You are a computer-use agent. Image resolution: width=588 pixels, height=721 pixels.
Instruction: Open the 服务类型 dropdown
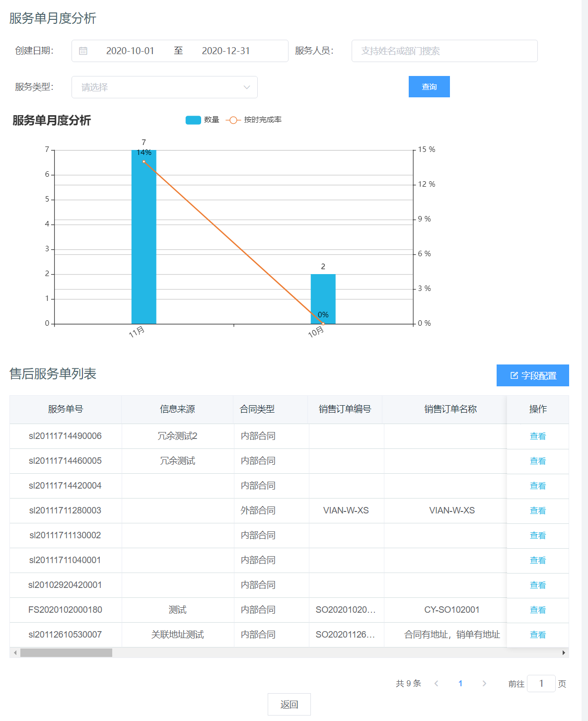tap(159, 87)
